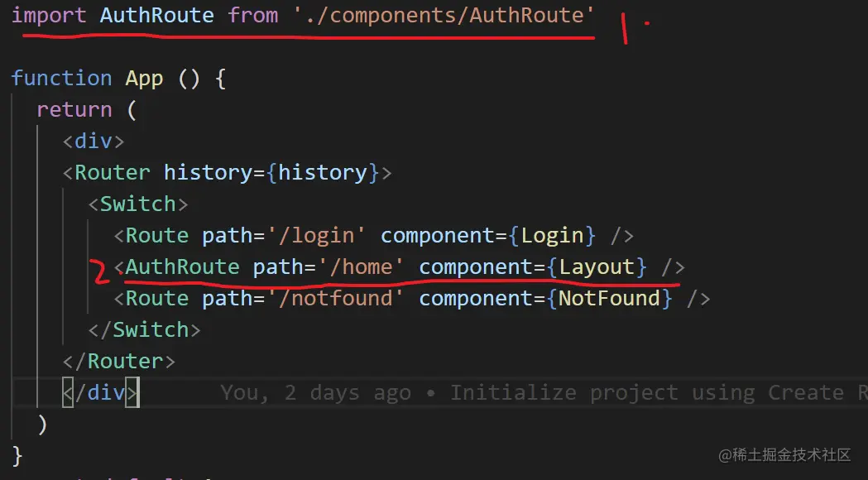Click the './components/AuthRoute' import path string
This screenshot has width=868, height=480.
click(444, 16)
